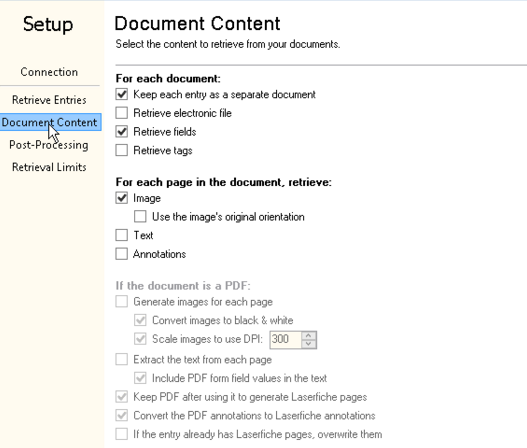Select Document Content in sidebar

tap(49, 122)
